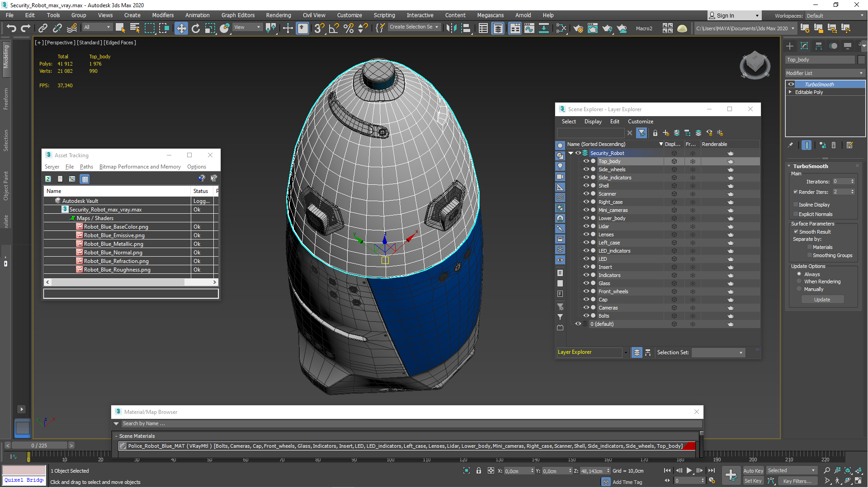868x488 pixels.
Task: Activate the Select and Rotate tool
Action: pos(196,28)
